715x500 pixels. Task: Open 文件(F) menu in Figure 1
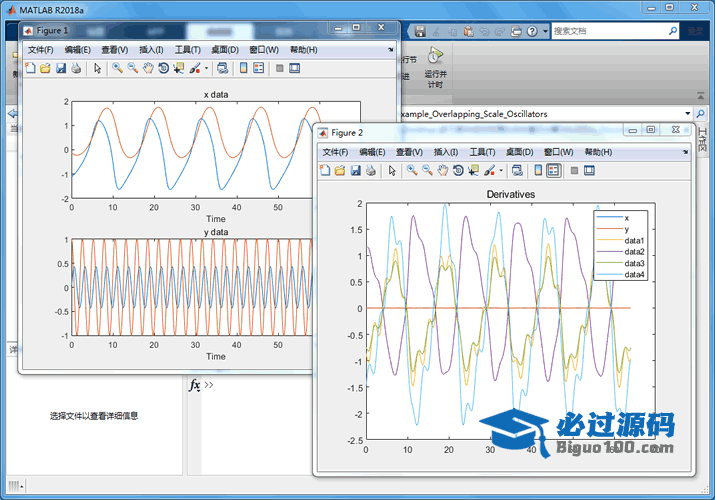coord(41,50)
